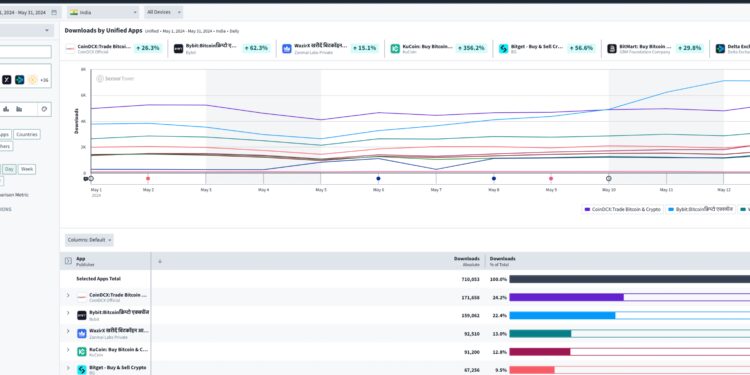Choose the pie chart type icon
Screen dimensions: 750x375
coord(44,109)
